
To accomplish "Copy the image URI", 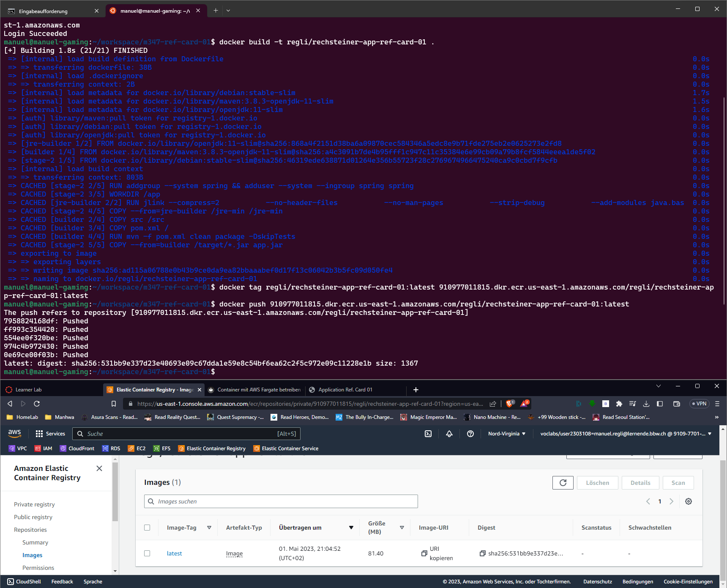I will click(424, 553).
